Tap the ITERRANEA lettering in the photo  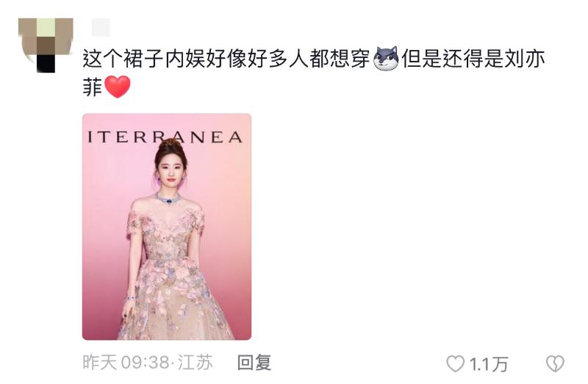[x=165, y=137]
